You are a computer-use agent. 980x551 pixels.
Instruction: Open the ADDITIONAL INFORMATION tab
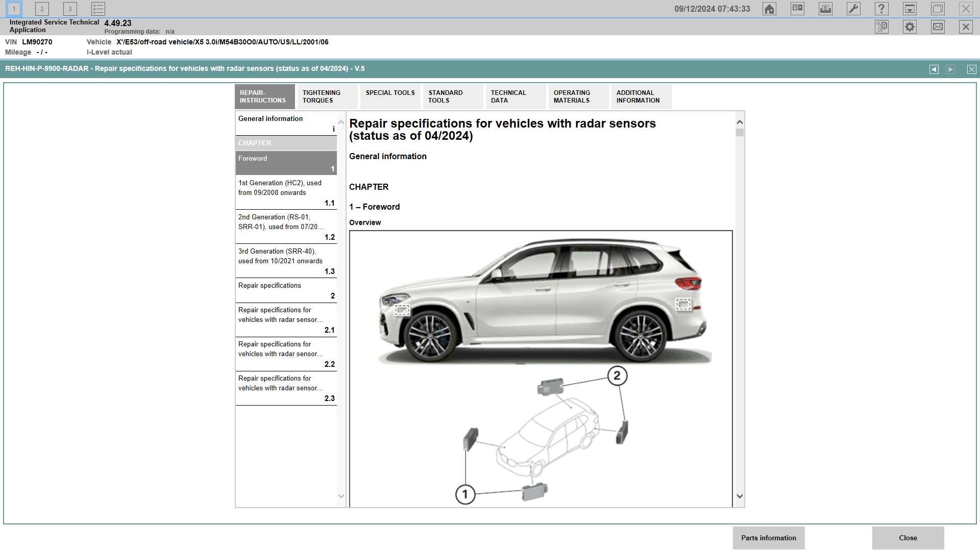tap(641, 96)
